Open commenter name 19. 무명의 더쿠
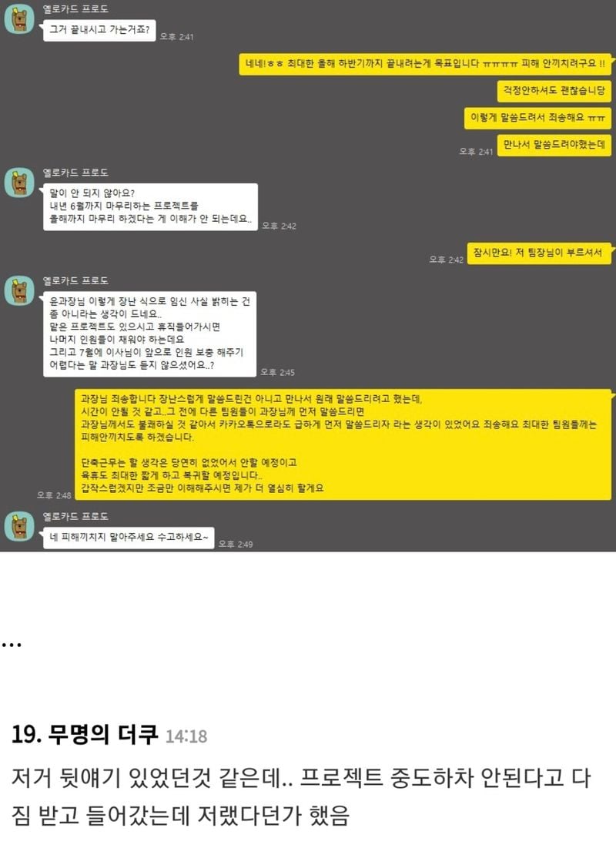Viewport: 616px width, 865px height. 85,735
